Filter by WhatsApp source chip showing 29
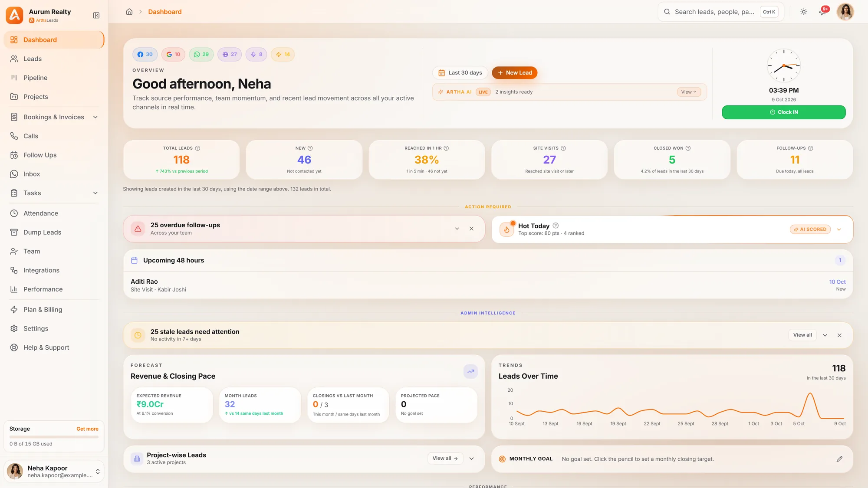Viewport: 868px width, 488px height. (x=201, y=55)
